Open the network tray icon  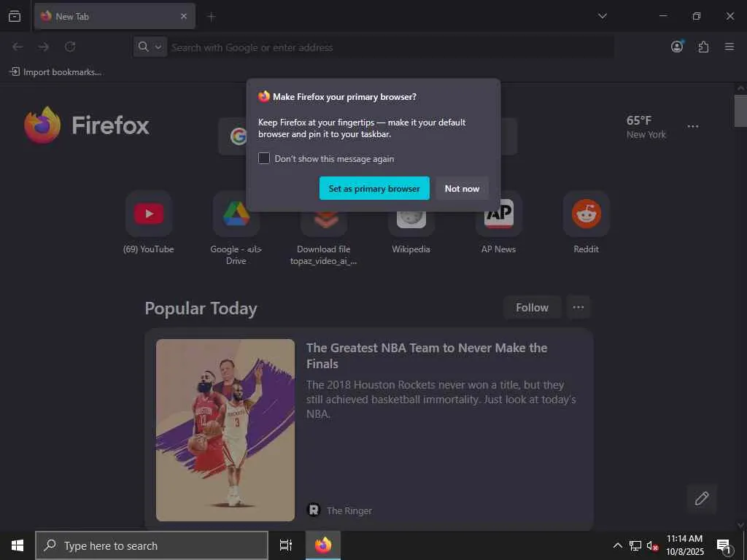coord(635,545)
